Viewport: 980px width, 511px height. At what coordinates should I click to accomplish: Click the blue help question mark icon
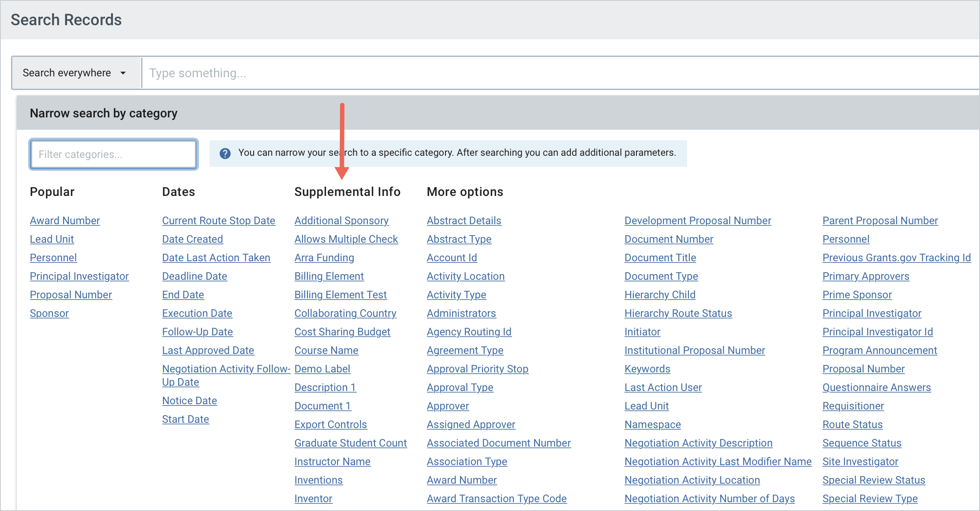(225, 153)
